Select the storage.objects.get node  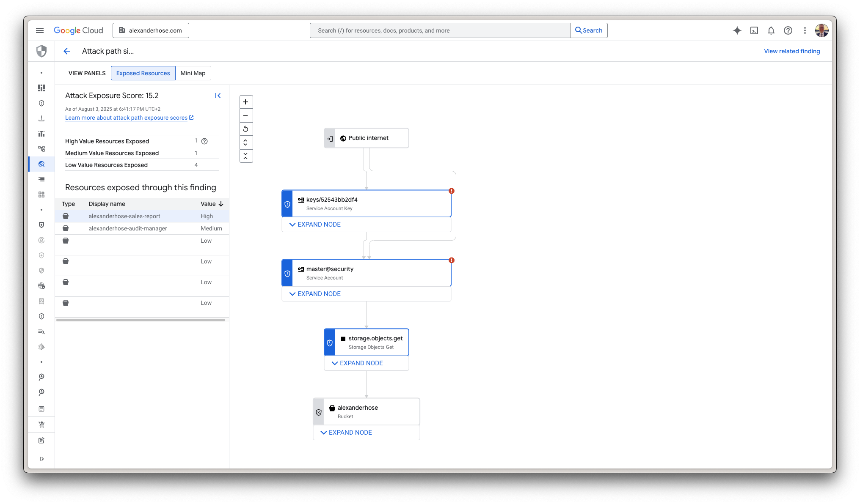pyautogui.click(x=367, y=342)
